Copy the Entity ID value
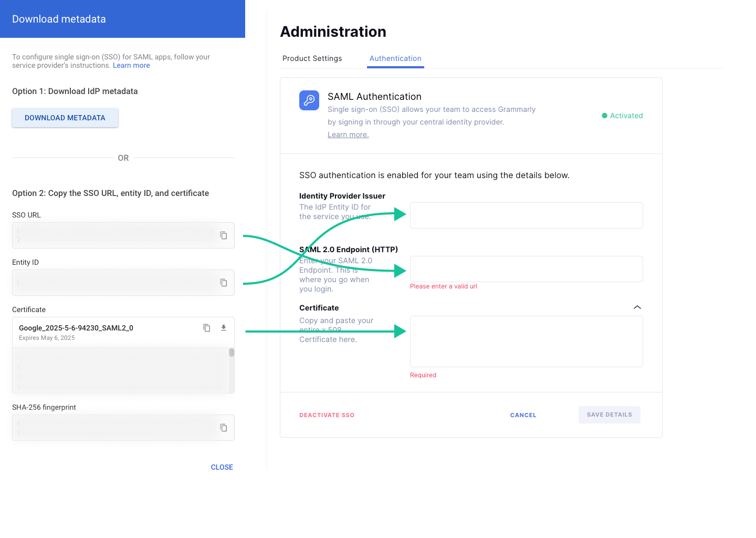This screenshot has height=538, width=756. click(x=223, y=283)
